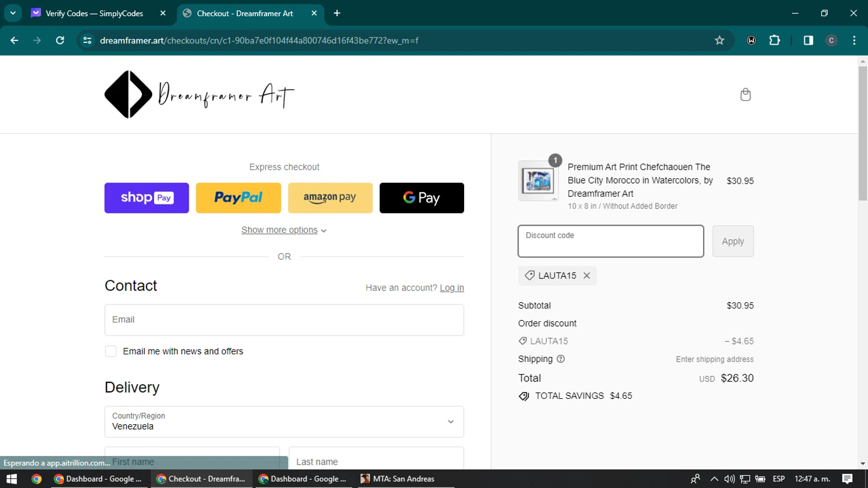Viewport: 868px width, 488px height.
Task: Open the Windows Start menu
Action: point(12,479)
